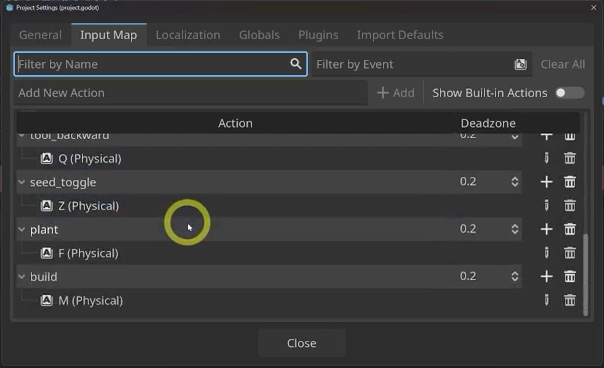Delete the Z (Physical) event
604x368 pixels.
click(x=570, y=205)
